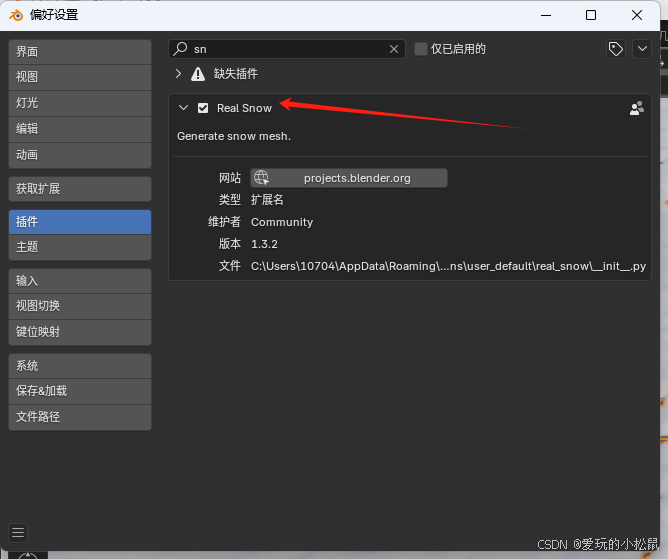Open the 灯光 preferences section
Viewport: 668px width, 559px height.
(x=80, y=103)
